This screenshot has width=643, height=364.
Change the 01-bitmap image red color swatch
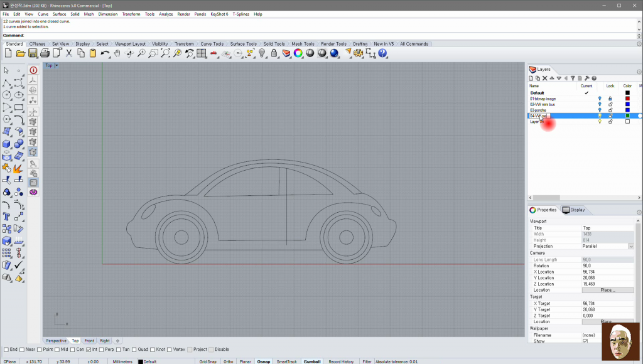627,99
